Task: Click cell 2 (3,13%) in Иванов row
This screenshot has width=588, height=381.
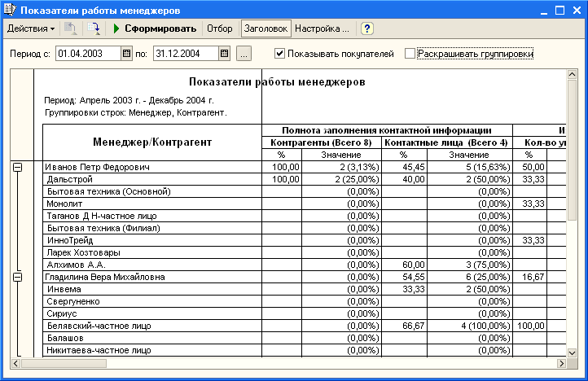Action: 341,167
